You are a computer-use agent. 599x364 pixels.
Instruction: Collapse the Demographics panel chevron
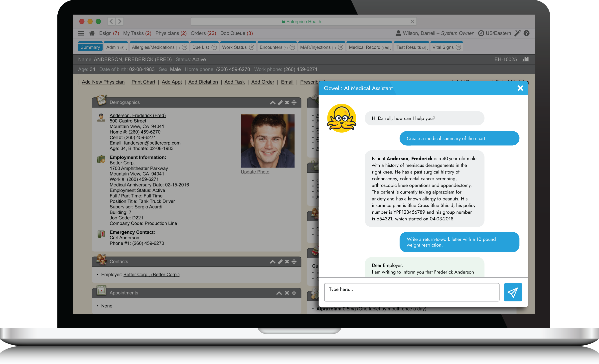[273, 103]
